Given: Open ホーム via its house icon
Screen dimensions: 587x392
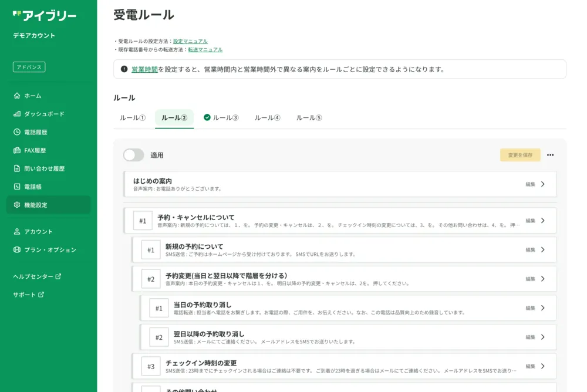Looking at the screenshot, I should pos(17,96).
